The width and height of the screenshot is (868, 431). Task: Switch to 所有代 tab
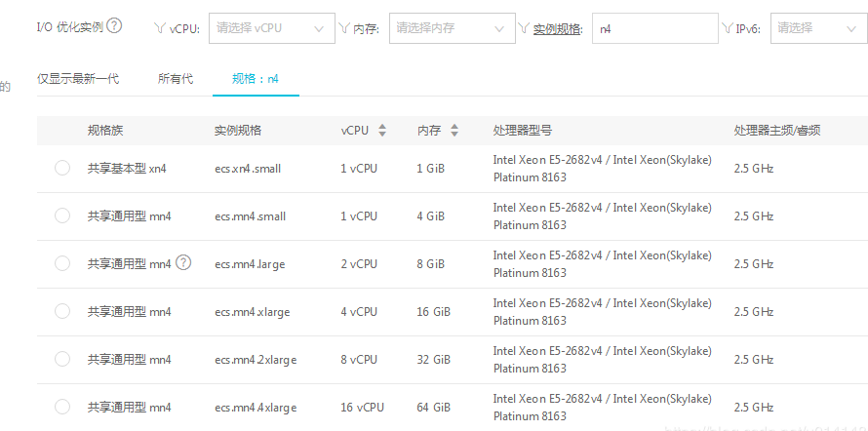pyautogui.click(x=176, y=79)
